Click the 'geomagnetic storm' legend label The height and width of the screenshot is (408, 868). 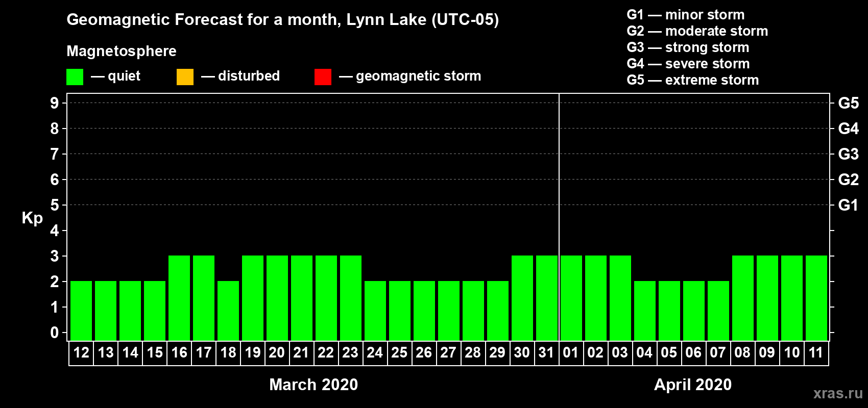419,76
